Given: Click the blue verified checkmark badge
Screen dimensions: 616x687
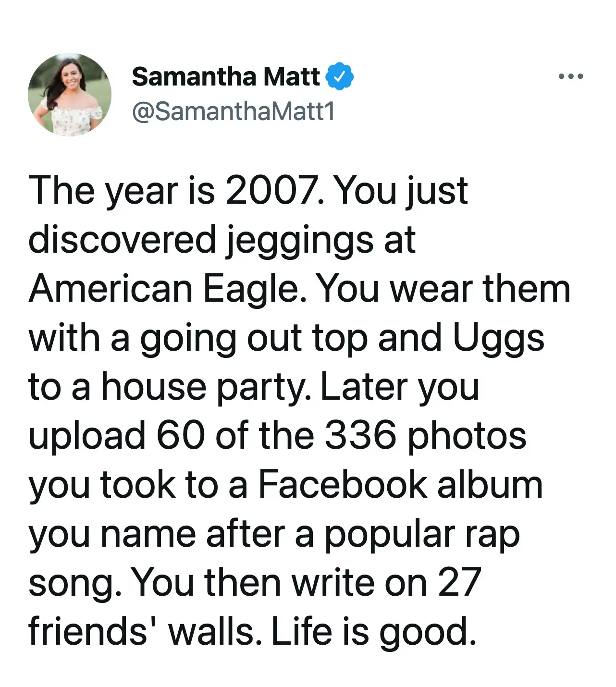Looking at the screenshot, I should coord(340,76).
